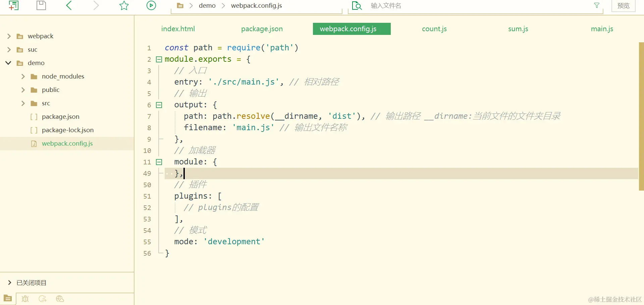This screenshot has height=305, width=644.
Task: Click line number 49 in gutter
Action: 147,173
